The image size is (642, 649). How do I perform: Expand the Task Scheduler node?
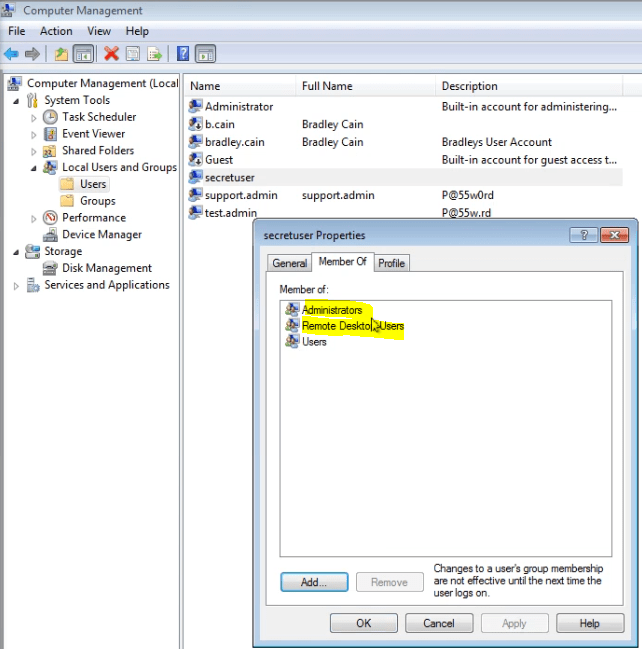[x=34, y=118]
